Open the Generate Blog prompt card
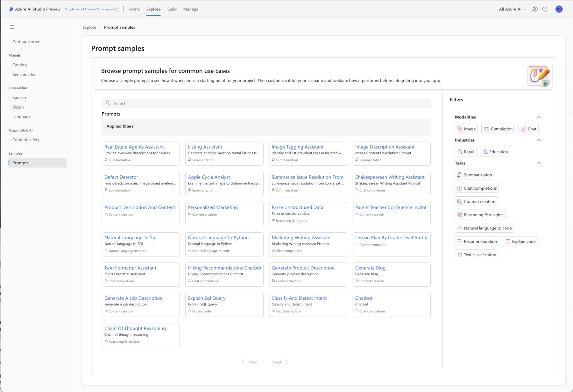This screenshot has height=392, width=573. (392, 275)
